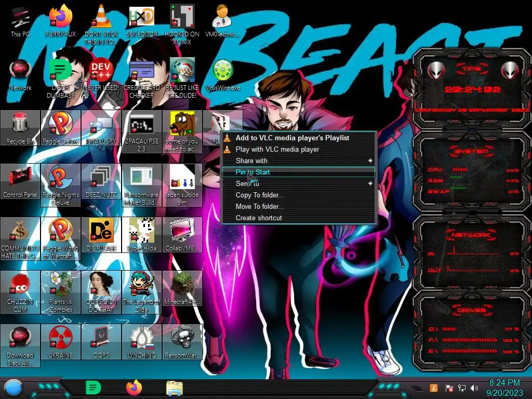Select the CollabVMB... monitor icon

point(182,235)
